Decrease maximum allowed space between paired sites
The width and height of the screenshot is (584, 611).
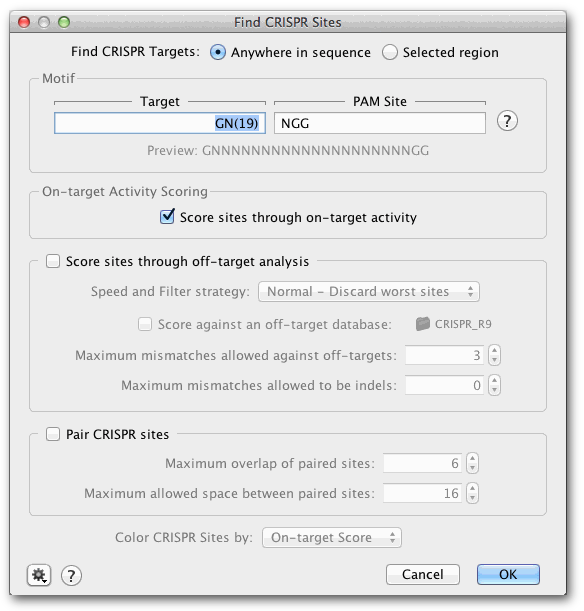point(472,498)
